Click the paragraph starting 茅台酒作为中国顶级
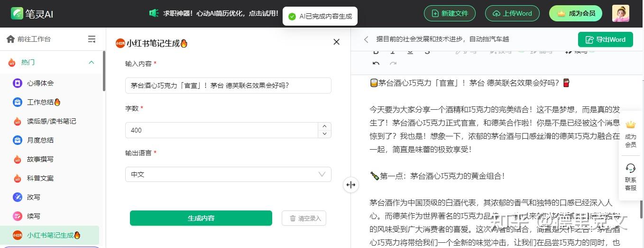The image size is (644, 248). click(495, 222)
